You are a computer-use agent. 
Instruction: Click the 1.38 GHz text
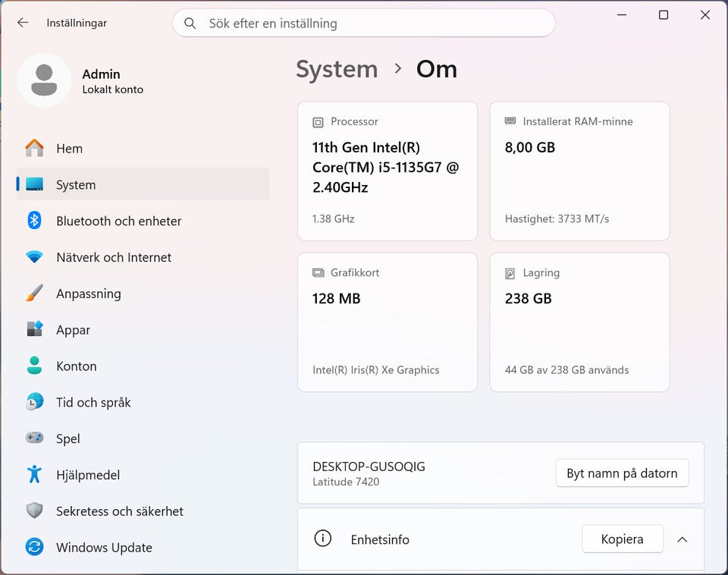click(x=334, y=218)
